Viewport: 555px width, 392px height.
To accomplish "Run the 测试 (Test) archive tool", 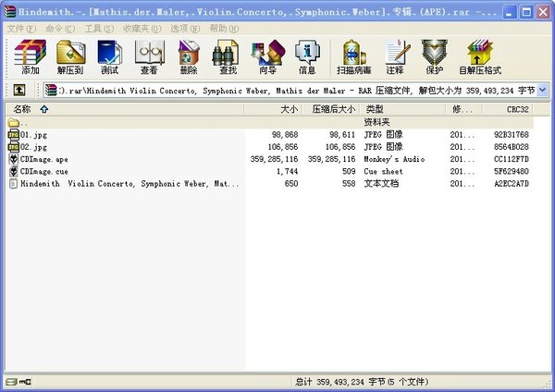I will click(x=109, y=56).
